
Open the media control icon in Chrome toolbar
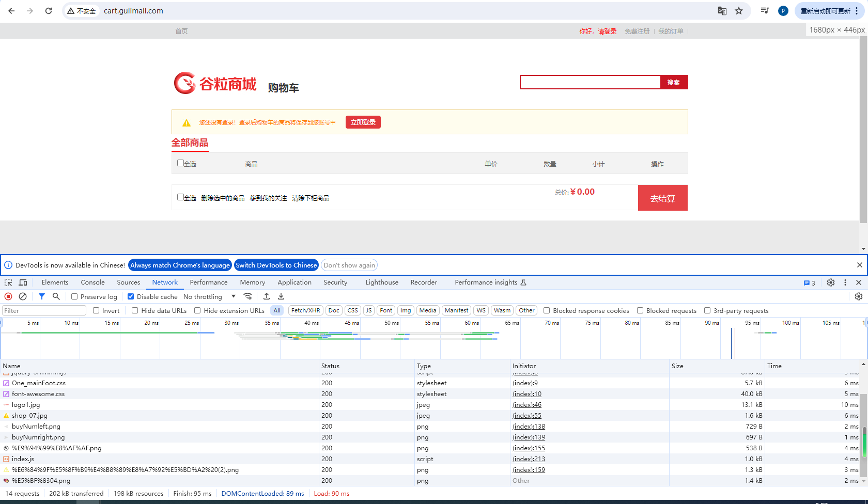click(765, 11)
